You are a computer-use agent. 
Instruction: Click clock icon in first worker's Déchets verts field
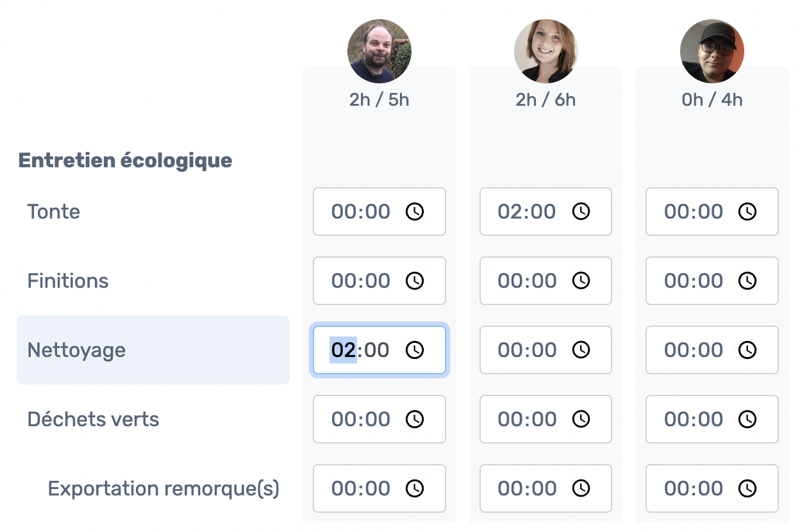coord(415,419)
